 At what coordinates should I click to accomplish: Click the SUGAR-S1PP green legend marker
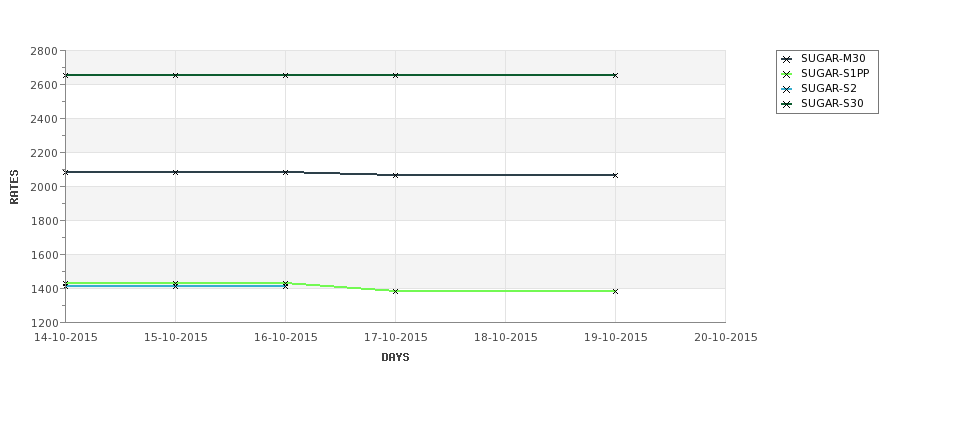click(x=786, y=74)
